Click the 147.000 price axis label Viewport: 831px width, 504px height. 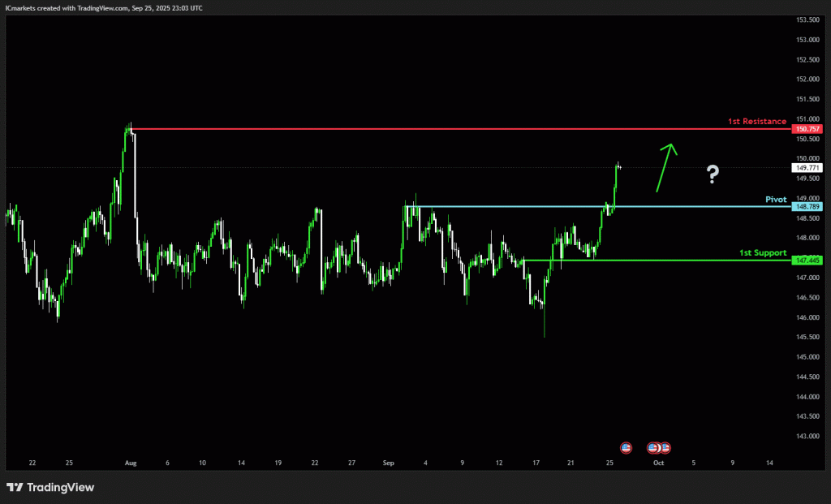pyautogui.click(x=807, y=278)
